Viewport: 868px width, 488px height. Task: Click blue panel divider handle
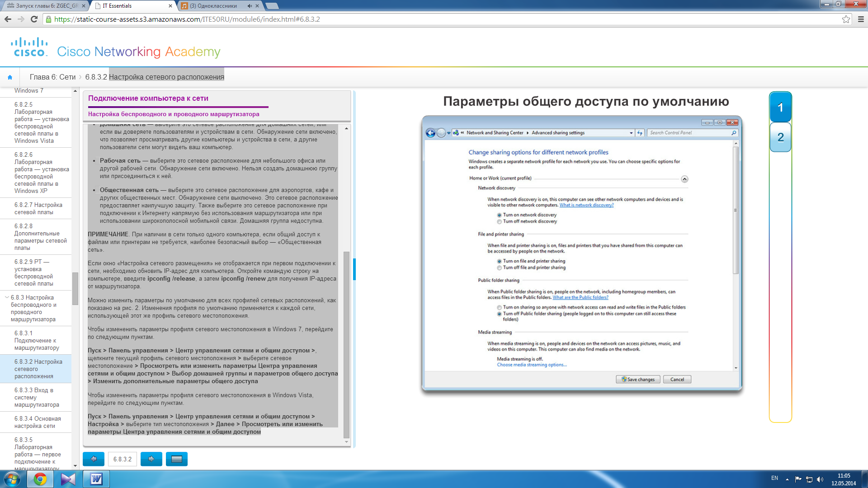pos(354,269)
